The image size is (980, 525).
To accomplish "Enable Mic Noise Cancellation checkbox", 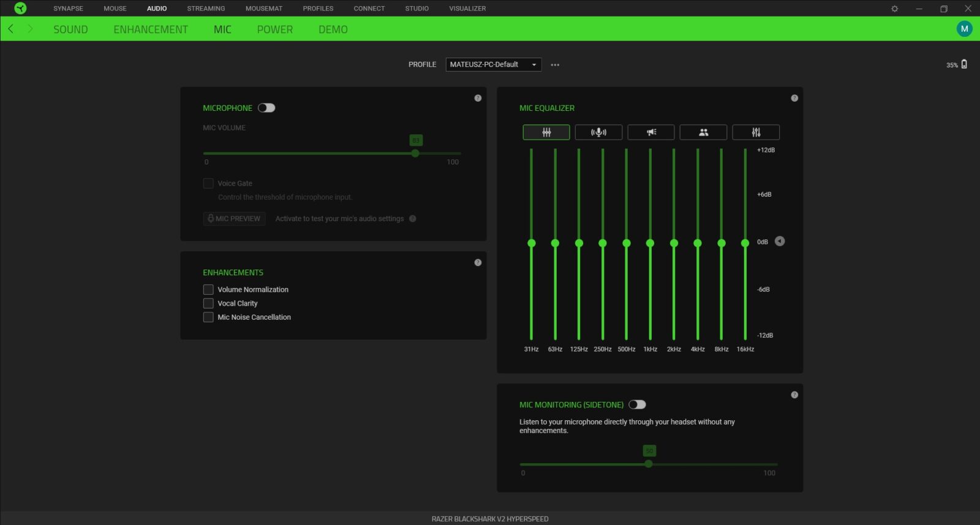I will [x=208, y=317].
